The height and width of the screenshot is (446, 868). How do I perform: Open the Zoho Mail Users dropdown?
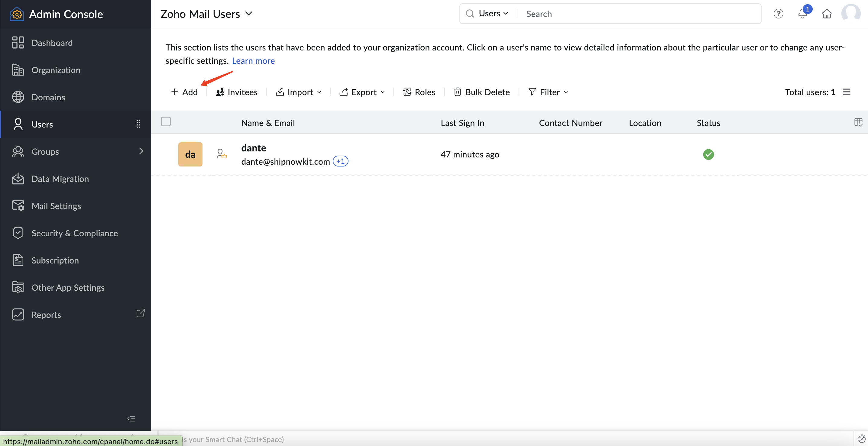point(206,14)
